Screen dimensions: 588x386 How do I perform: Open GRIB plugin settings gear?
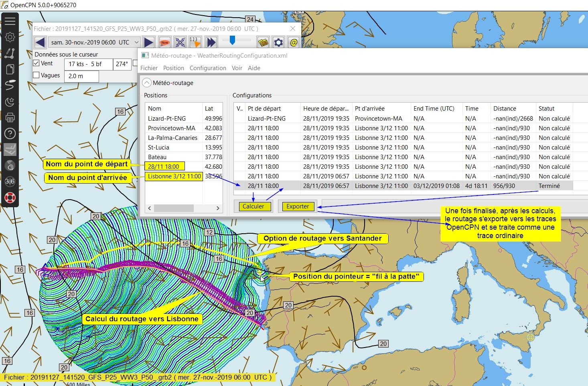click(278, 42)
